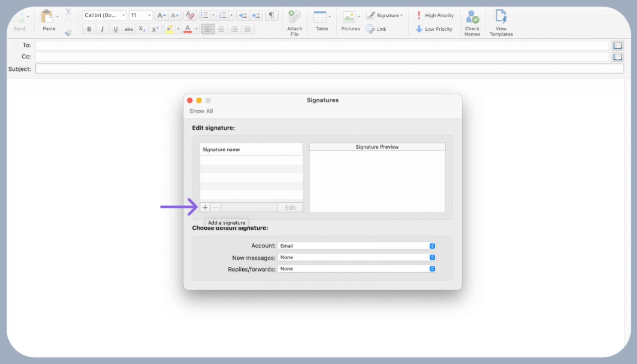Decrease font size with A-down icon

tap(175, 15)
